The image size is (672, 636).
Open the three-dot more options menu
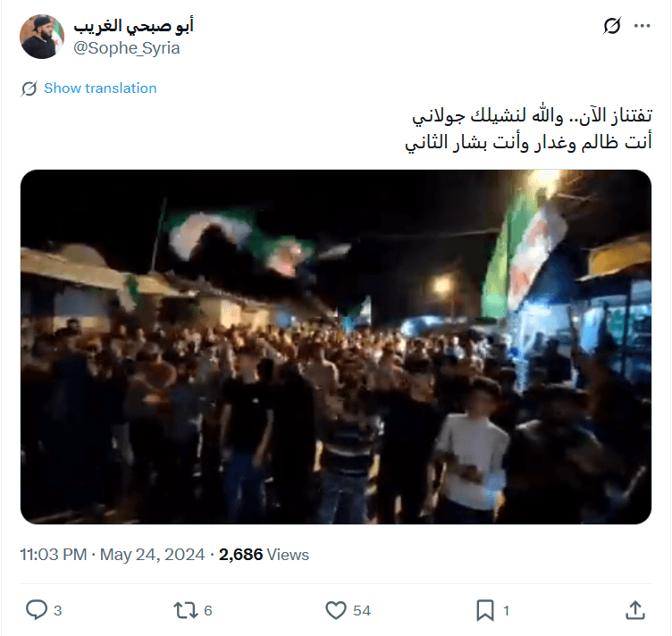642,26
